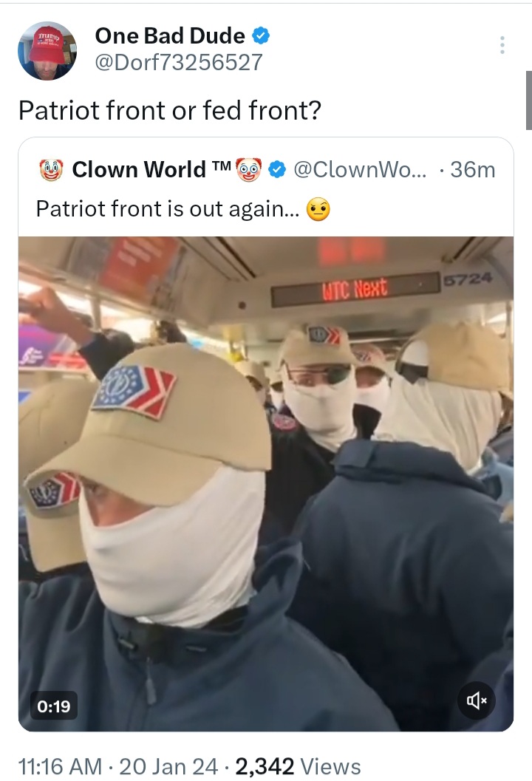Play the quoted Patriot front video
The width and height of the screenshot is (532, 781).
coord(266,484)
